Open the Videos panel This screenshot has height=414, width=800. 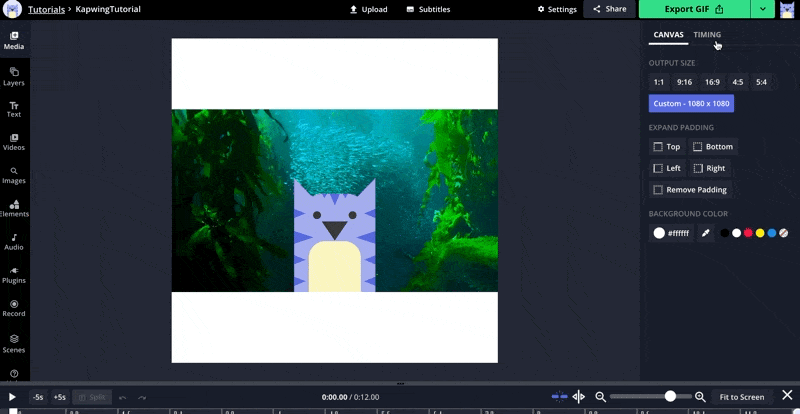(14, 142)
